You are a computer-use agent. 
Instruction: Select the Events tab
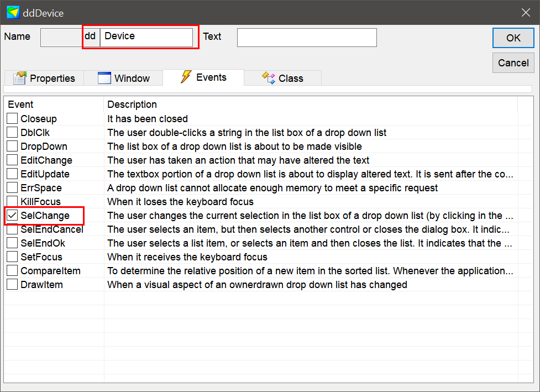[x=203, y=77]
